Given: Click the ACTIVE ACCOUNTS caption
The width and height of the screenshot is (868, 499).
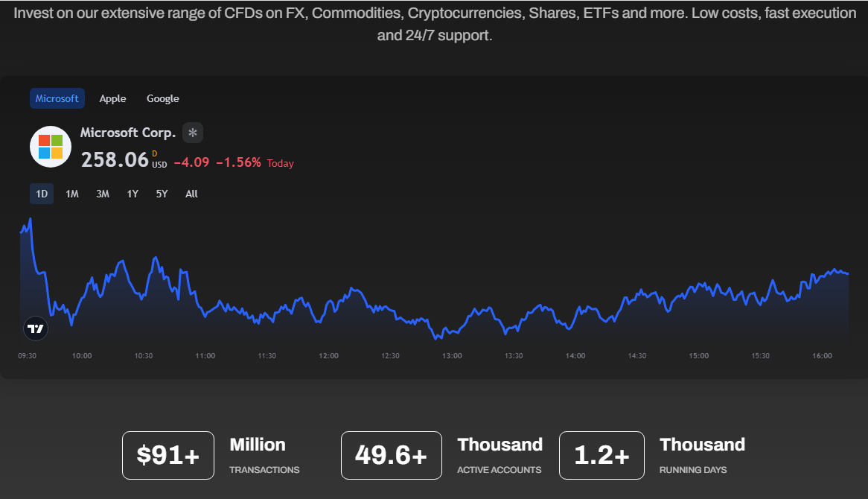Looking at the screenshot, I should click(500, 470).
